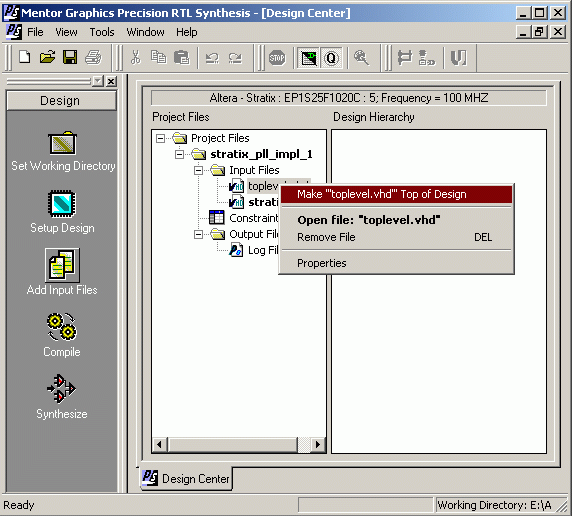The image size is (572, 516).
Task: Click the Design panel header button
Action: 61,101
